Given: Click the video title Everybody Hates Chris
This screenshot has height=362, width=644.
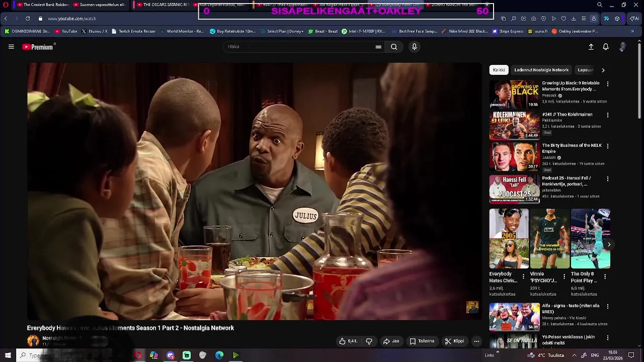Looking at the screenshot, I should coord(130,328).
